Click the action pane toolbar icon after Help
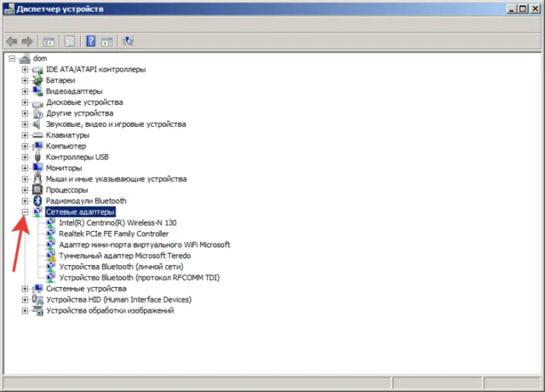 pyautogui.click(x=106, y=42)
